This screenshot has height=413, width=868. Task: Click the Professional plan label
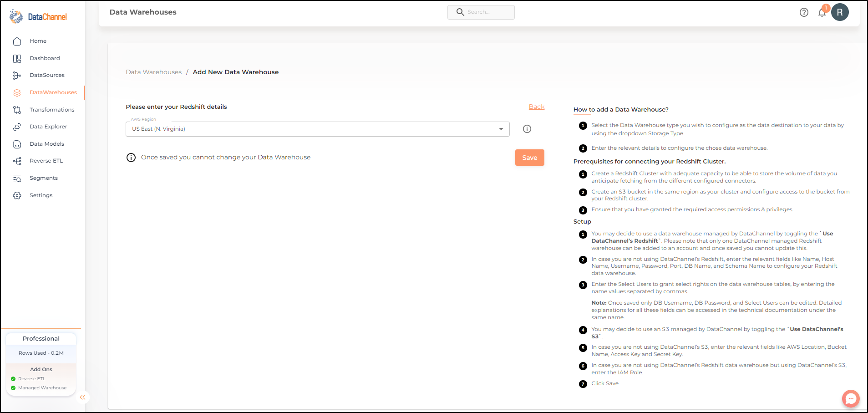(41, 339)
